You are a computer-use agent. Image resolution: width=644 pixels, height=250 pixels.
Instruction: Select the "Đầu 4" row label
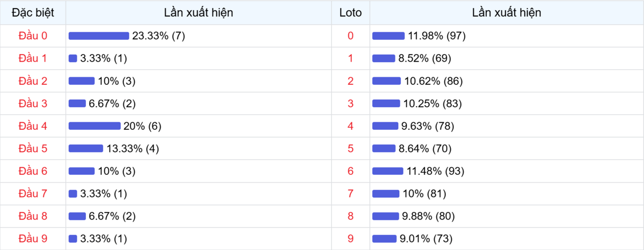[33, 126]
